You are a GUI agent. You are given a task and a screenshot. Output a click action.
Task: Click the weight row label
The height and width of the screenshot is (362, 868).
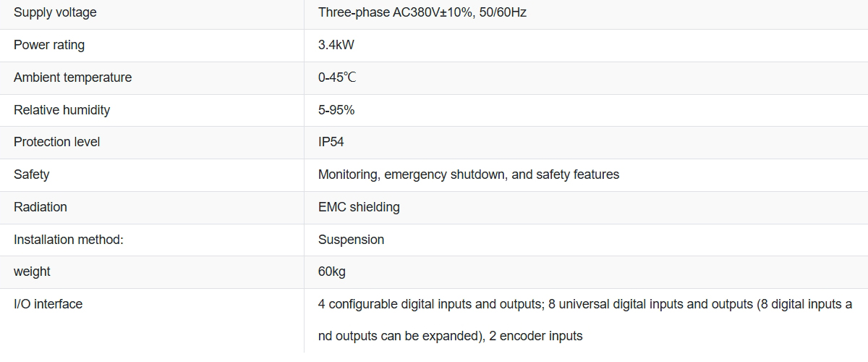click(32, 271)
